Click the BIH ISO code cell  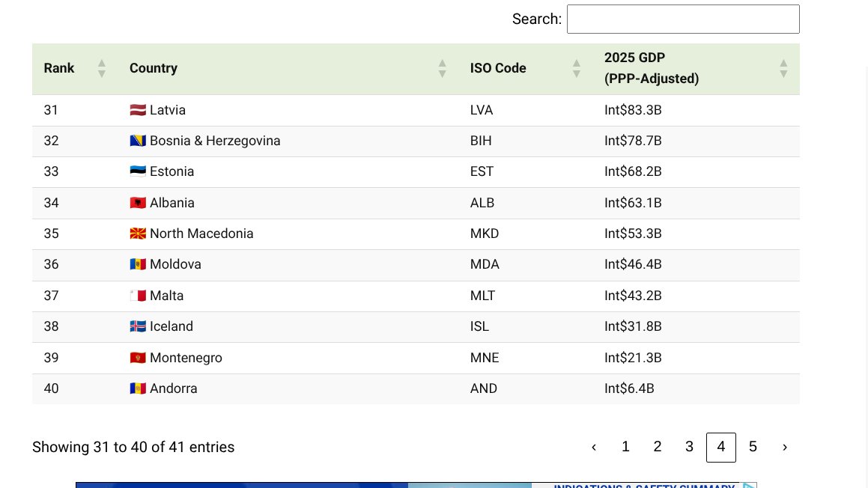tap(481, 141)
